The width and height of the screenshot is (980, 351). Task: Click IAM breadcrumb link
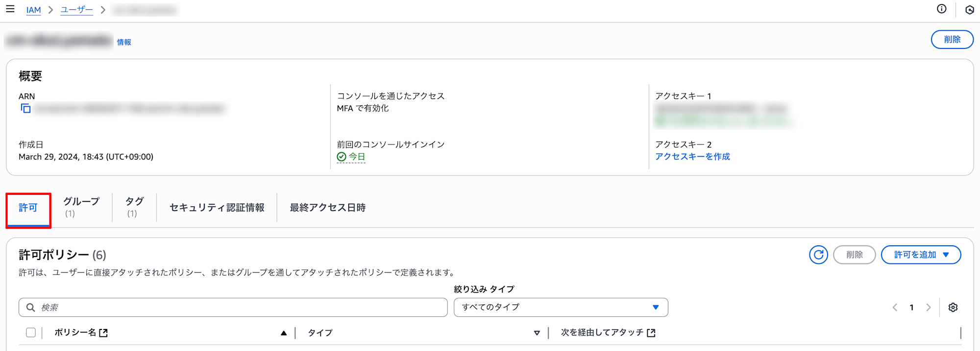tap(33, 10)
